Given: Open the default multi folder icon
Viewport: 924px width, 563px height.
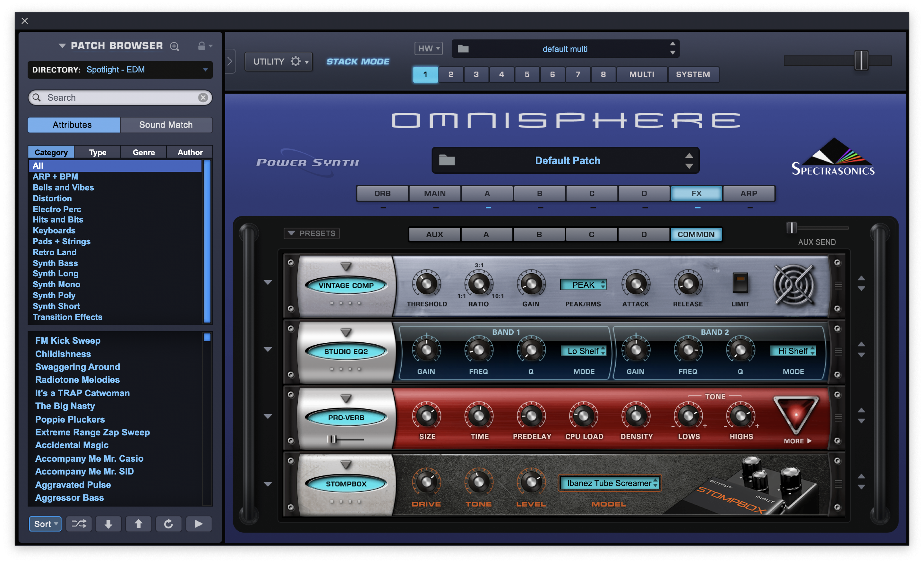Looking at the screenshot, I should click(463, 49).
